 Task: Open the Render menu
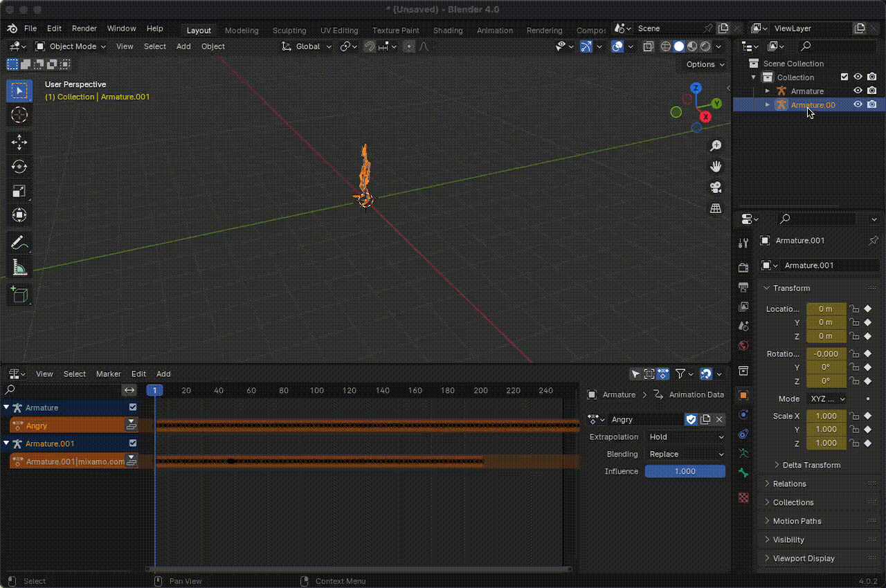point(84,28)
